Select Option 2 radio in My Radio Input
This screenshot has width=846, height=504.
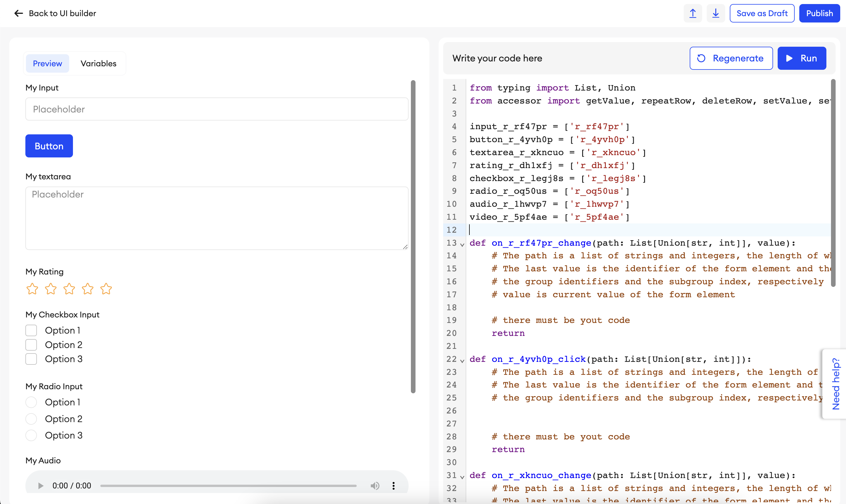[31, 419]
